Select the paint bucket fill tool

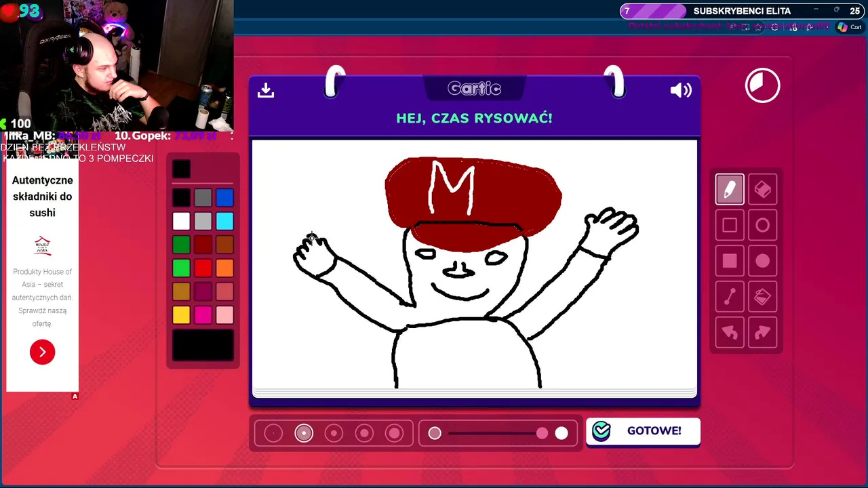(763, 296)
